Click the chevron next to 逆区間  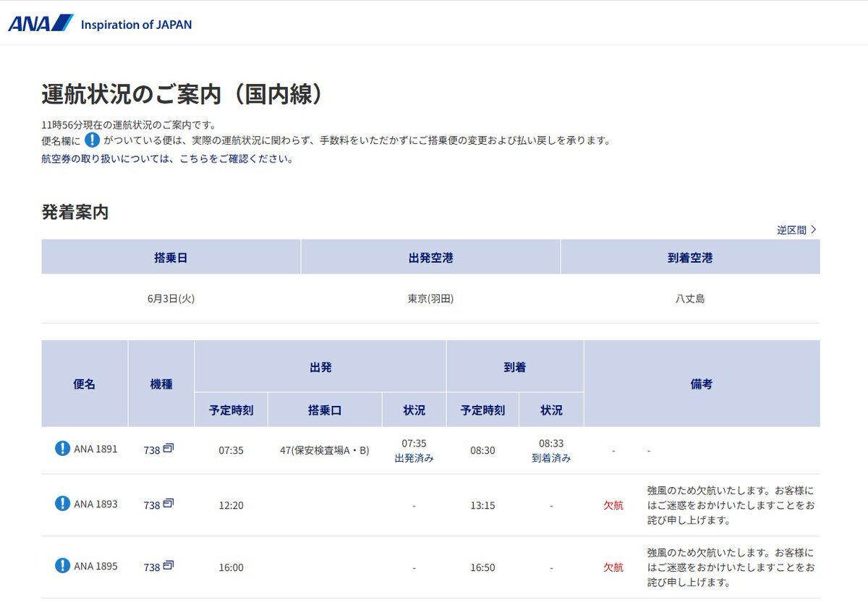point(814,229)
